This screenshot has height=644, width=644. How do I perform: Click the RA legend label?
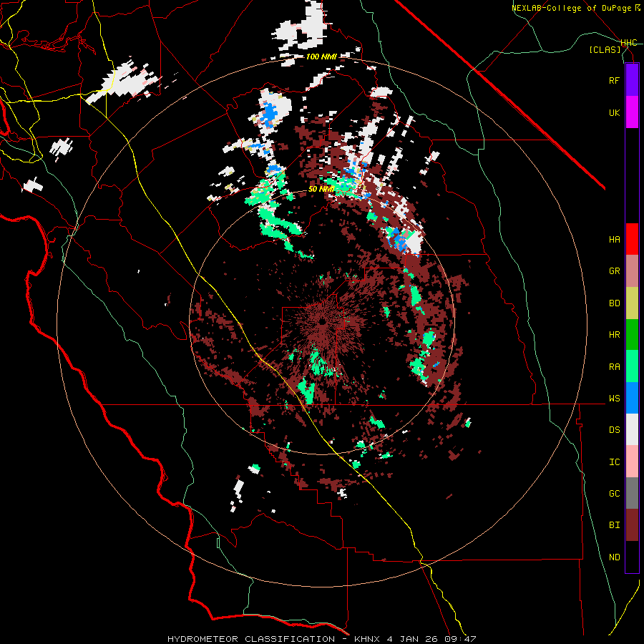[x=614, y=367]
